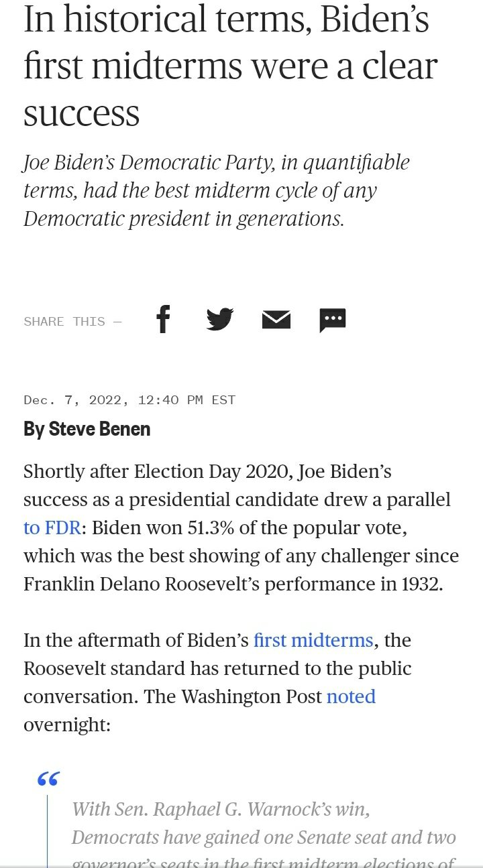Viewport: 483px width, 868px height.
Task: Click the vertical blue blockquote bar
Action: click(48, 831)
